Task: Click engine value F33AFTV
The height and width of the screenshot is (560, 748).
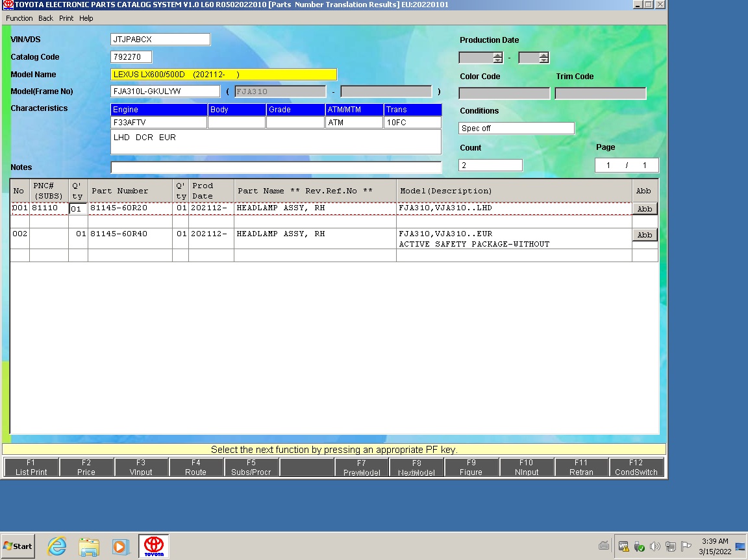Action: tap(159, 123)
